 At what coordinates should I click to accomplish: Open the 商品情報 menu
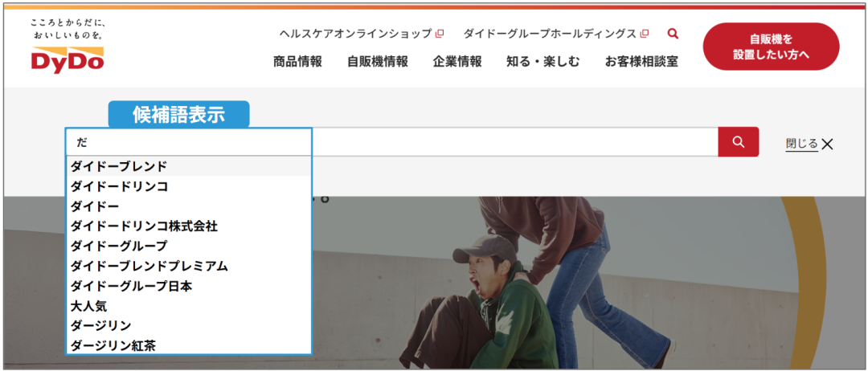point(298,61)
